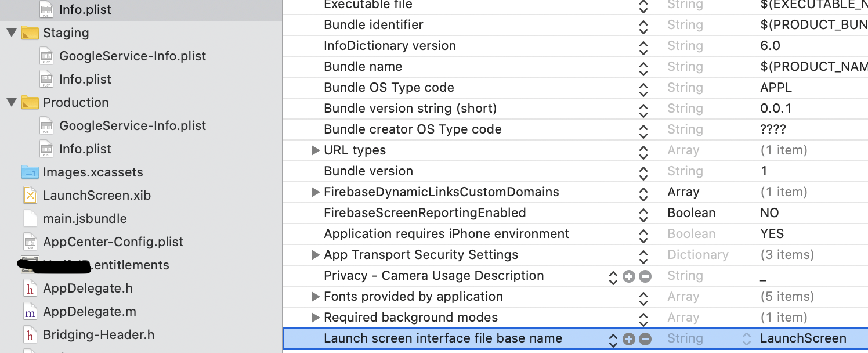Collapse the Staging group folder
868x353 pixels.
[10, 33]
